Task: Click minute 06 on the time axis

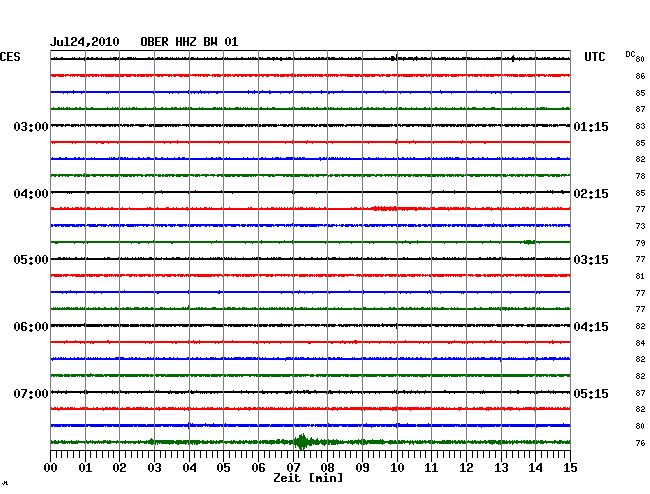Action: point(258,467)
